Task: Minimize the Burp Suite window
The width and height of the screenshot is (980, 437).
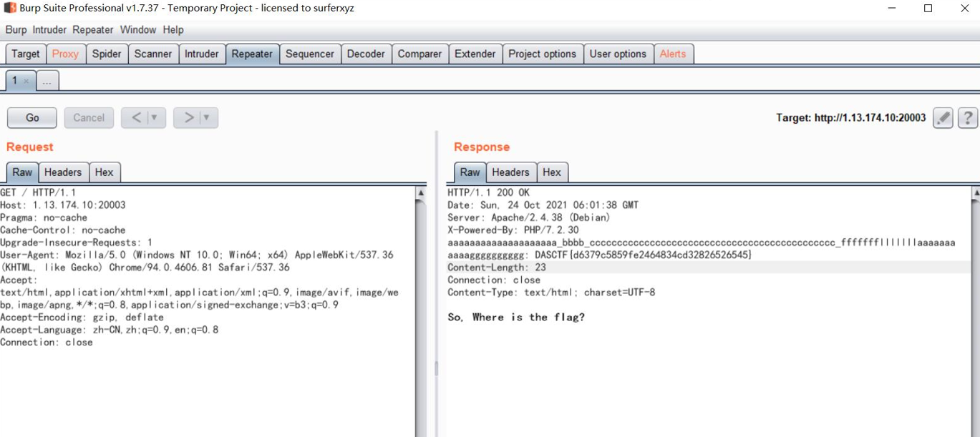Action: point(892,9)
